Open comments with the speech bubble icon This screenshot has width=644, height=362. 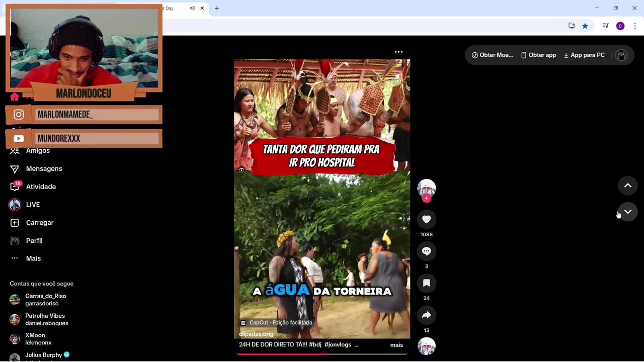(427, 251)
